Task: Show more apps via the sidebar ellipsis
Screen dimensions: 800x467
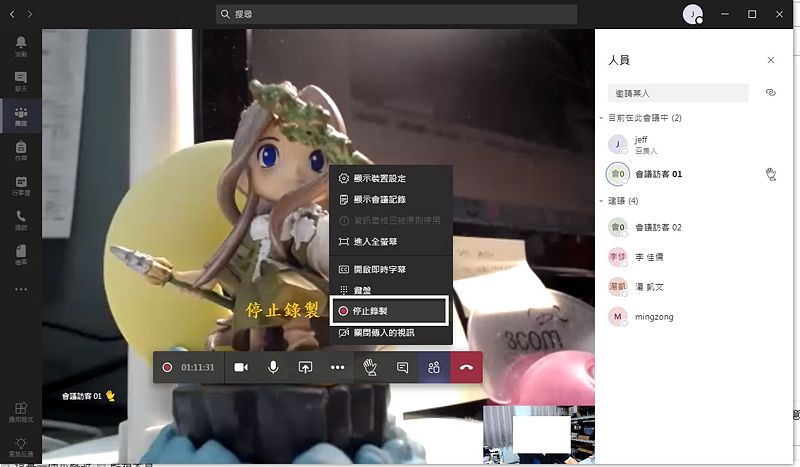Action: (x=21, y=289)
